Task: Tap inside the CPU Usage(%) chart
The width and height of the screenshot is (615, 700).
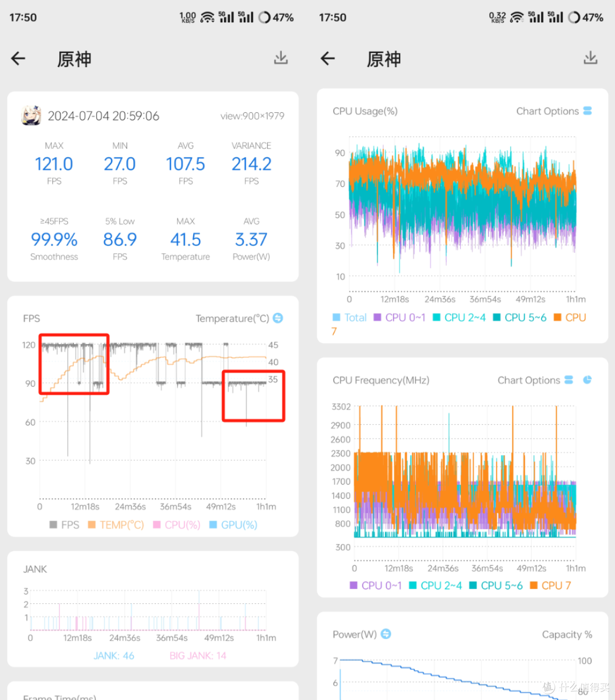Action: pyautogui.click(x=462, y=214)
